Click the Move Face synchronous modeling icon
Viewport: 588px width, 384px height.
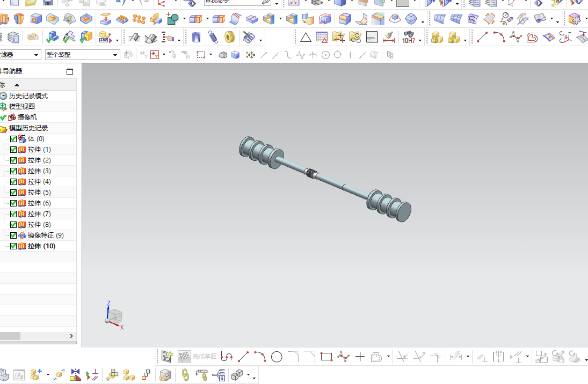(575, 19)
